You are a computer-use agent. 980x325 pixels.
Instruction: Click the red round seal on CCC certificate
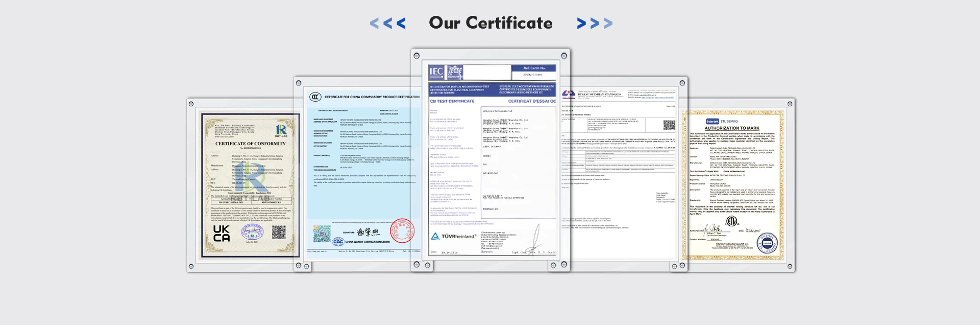point(403,230)
